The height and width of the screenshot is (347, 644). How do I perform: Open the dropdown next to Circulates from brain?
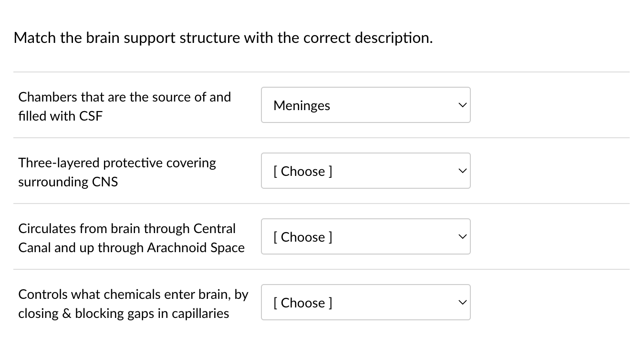(365, 236)
